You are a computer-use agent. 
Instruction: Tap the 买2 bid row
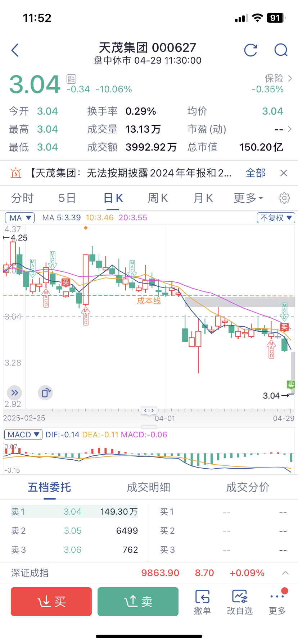click(223, 531)
